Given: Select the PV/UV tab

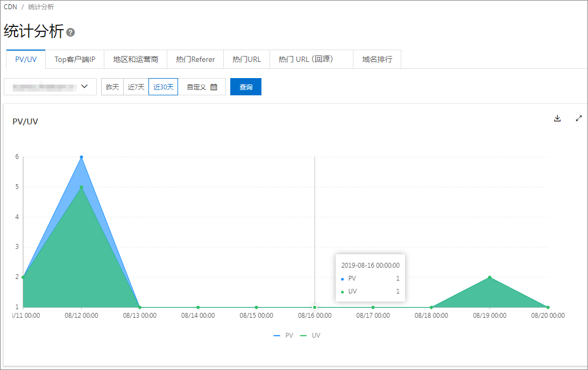Looking at the screenshot, I should point(26,59).
